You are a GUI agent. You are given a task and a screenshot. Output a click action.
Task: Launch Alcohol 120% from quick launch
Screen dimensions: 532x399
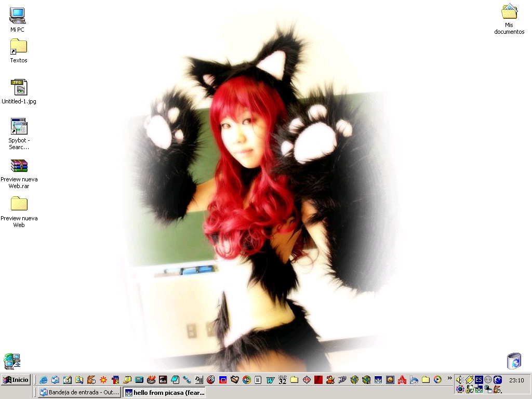402,380
